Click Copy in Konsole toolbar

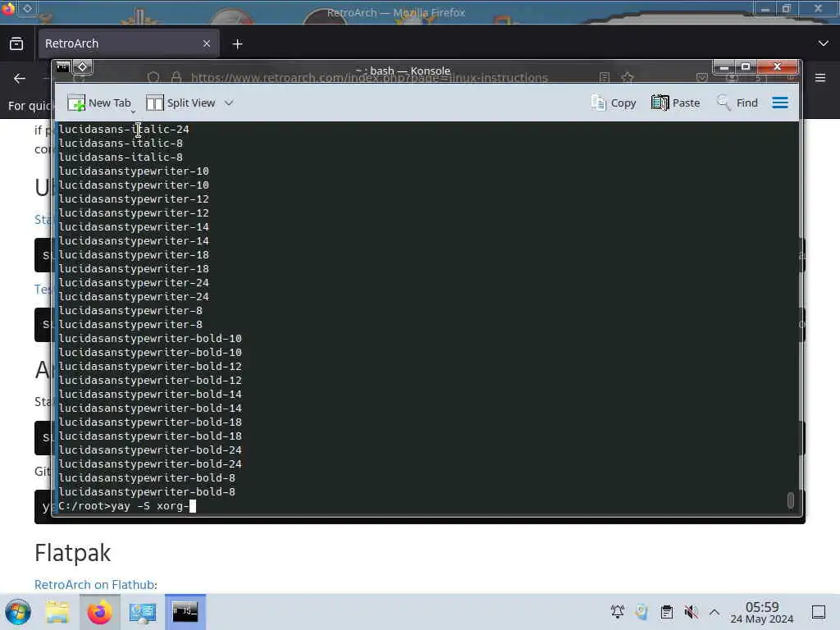(614, 103)
